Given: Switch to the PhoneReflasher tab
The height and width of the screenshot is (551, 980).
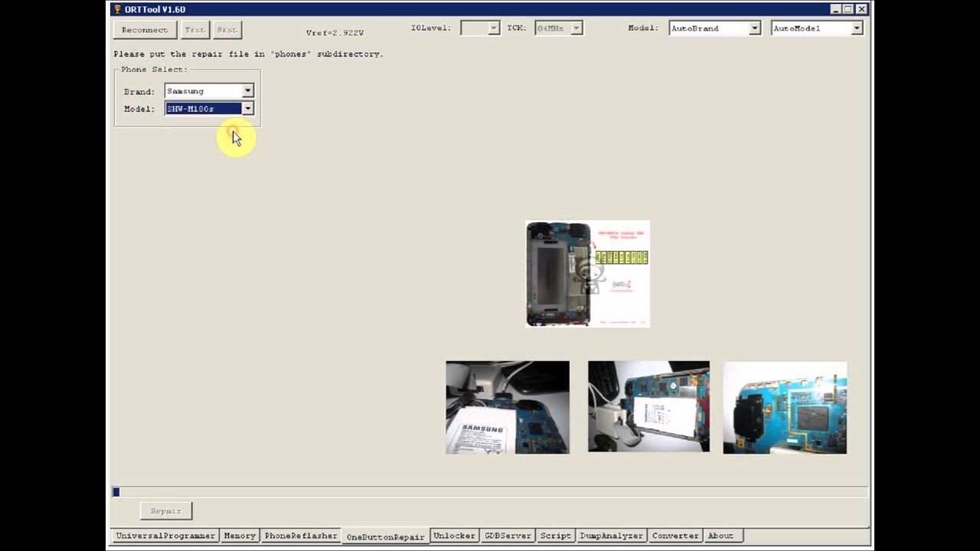Looking at the screenshot, I should 301,536.
